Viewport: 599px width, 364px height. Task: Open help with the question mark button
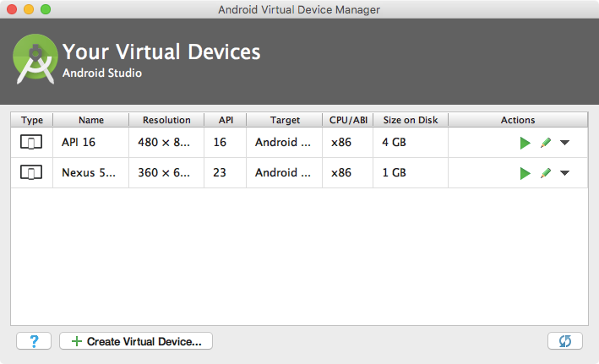[34, 340]
